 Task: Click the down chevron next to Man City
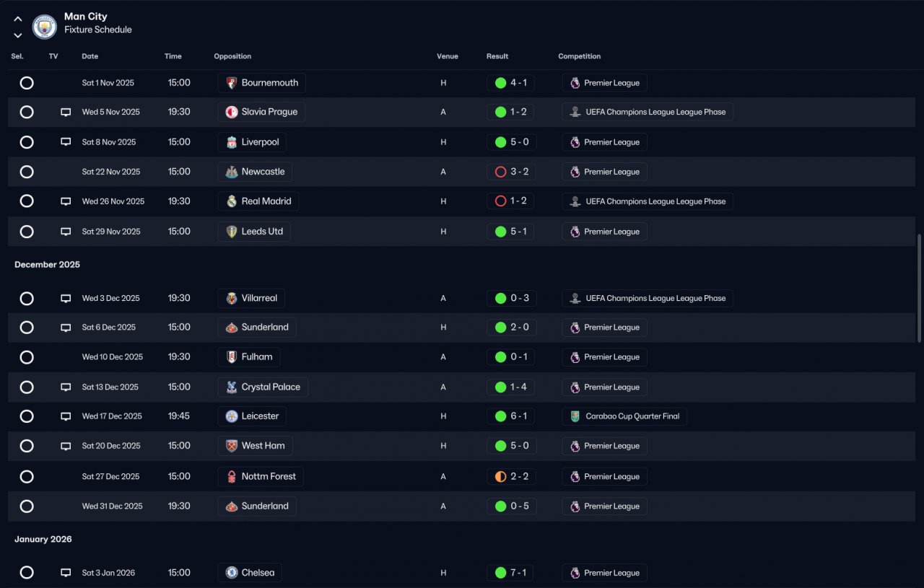tap(18, 35)
